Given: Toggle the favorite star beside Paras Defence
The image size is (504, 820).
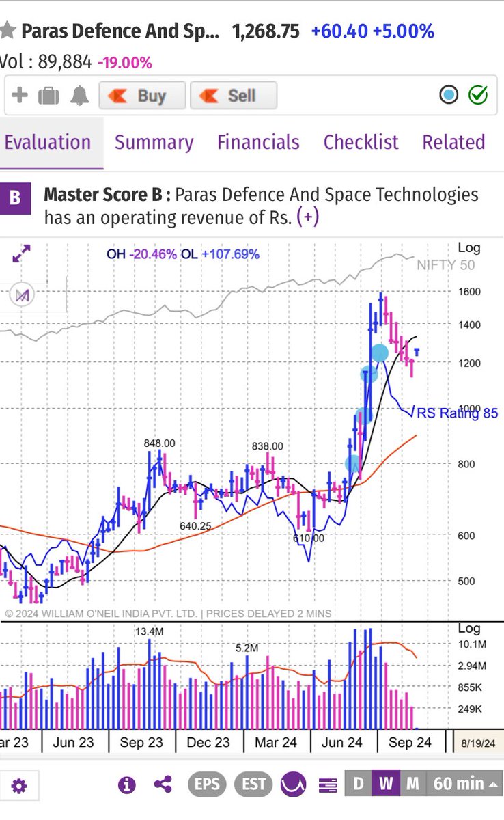Looking at the screenshot, I should point(7,31).
